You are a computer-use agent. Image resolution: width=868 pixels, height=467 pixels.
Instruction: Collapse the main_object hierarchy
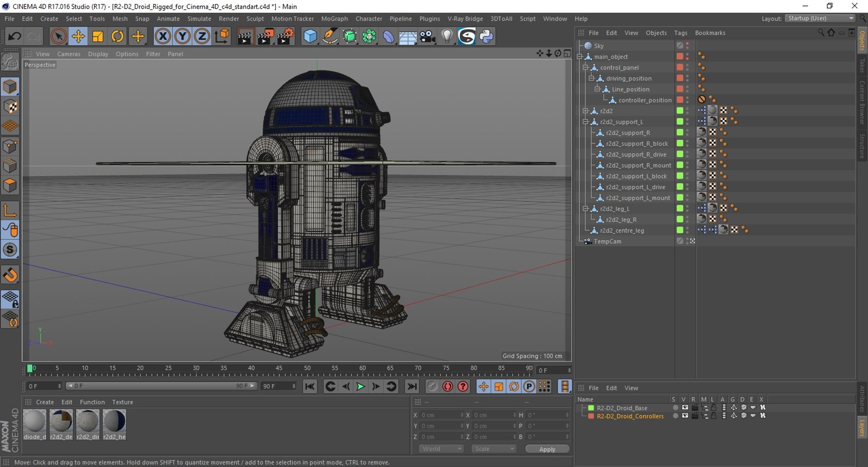(580, 57)
